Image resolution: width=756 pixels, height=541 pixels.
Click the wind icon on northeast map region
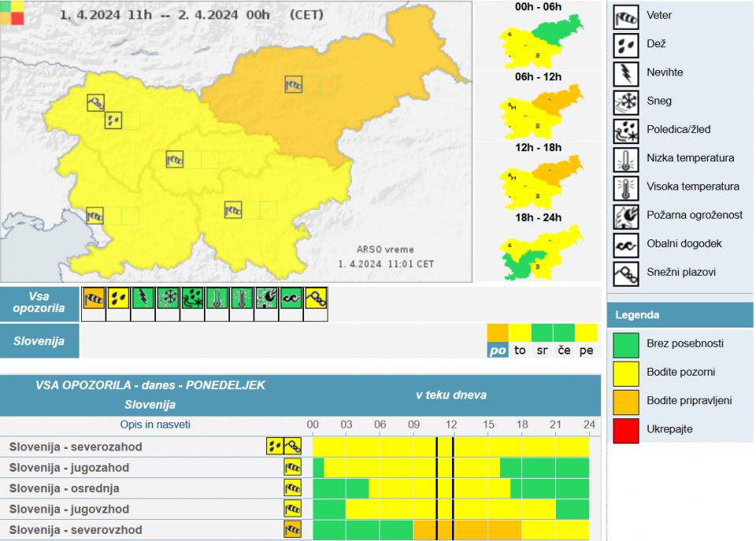pyautogui.click(x=294, y=83)
